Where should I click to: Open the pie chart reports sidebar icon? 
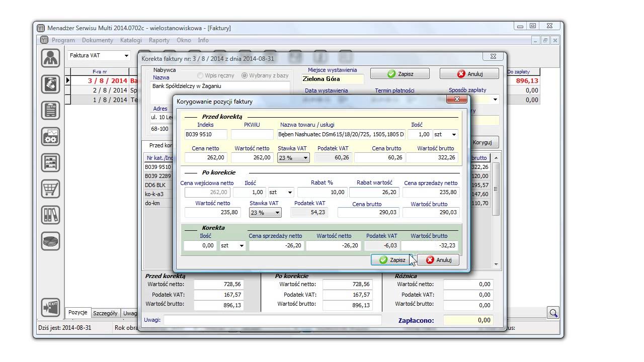click(x=51, y=241)
